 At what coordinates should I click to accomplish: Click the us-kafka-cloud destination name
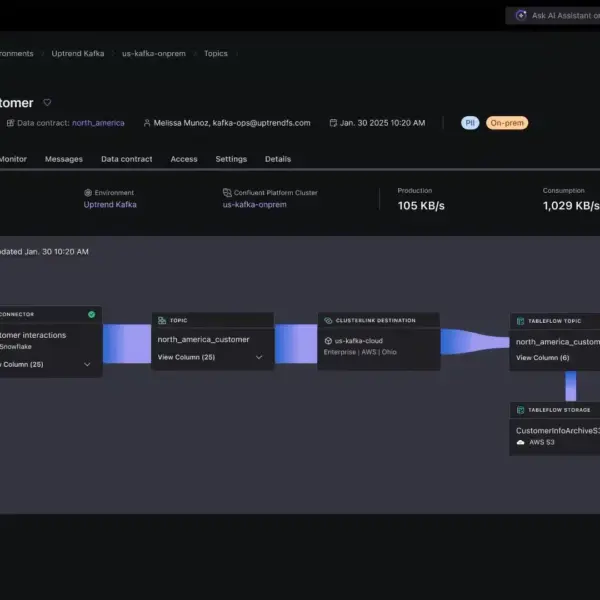click(359, 341)
